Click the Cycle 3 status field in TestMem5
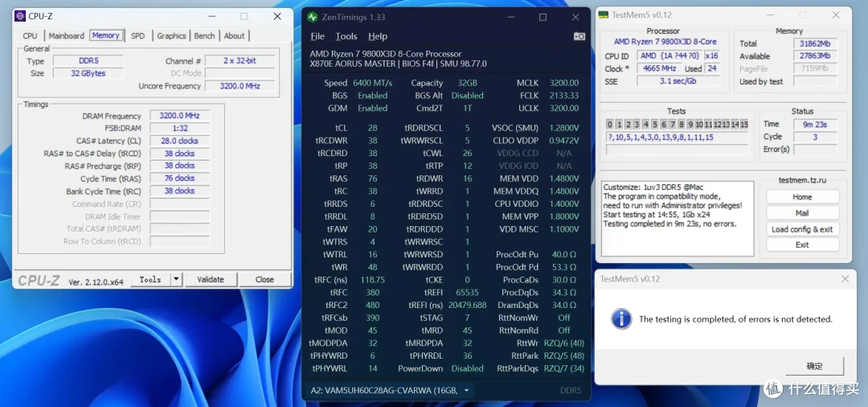Image resolution: width=868 pixels, height=407 pixels. 815,137
